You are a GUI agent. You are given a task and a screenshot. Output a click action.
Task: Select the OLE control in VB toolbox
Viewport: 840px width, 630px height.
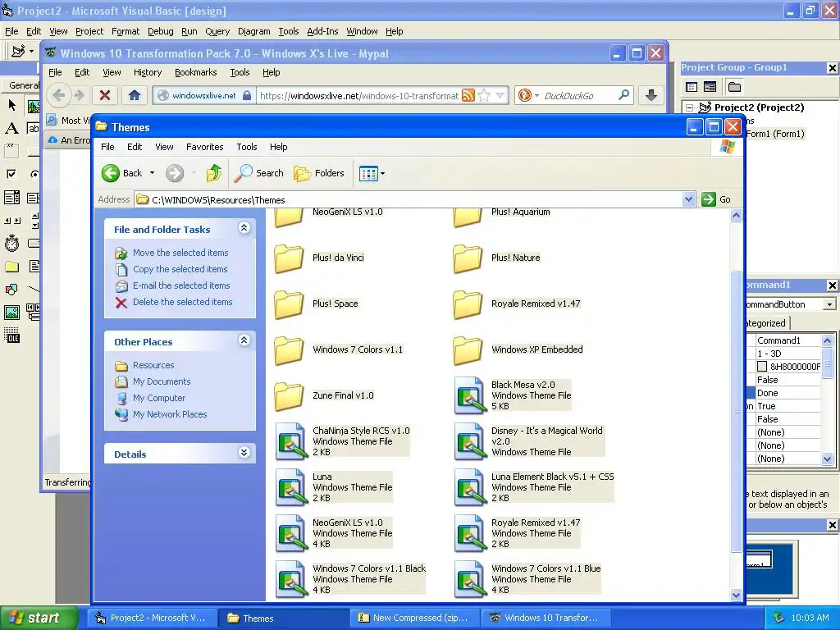pos(11,336)
